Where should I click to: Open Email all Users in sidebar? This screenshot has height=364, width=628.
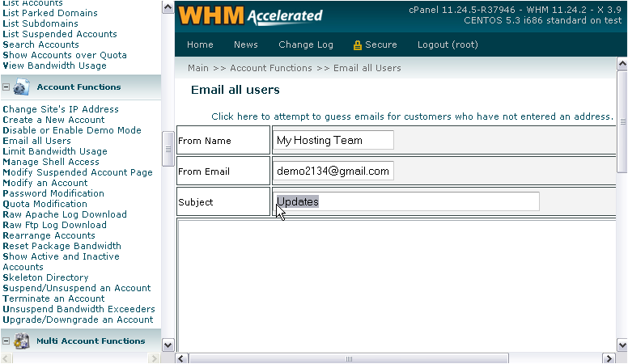(x=37, y=141)
